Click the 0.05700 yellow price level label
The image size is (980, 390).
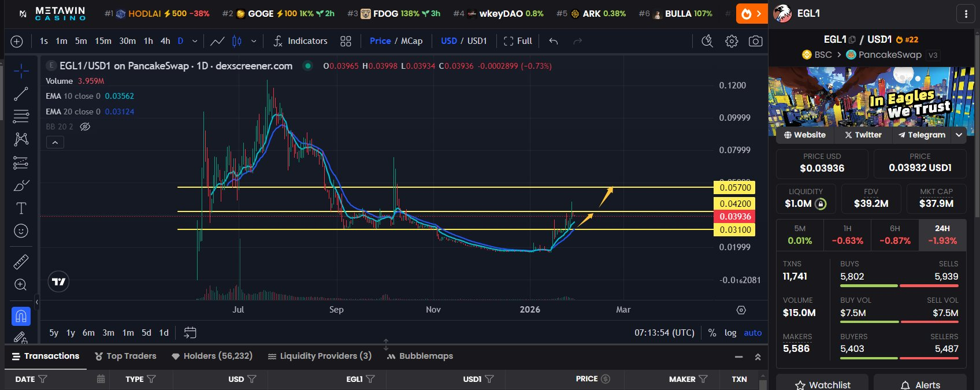pyautogui.click(x=735, y=187)
